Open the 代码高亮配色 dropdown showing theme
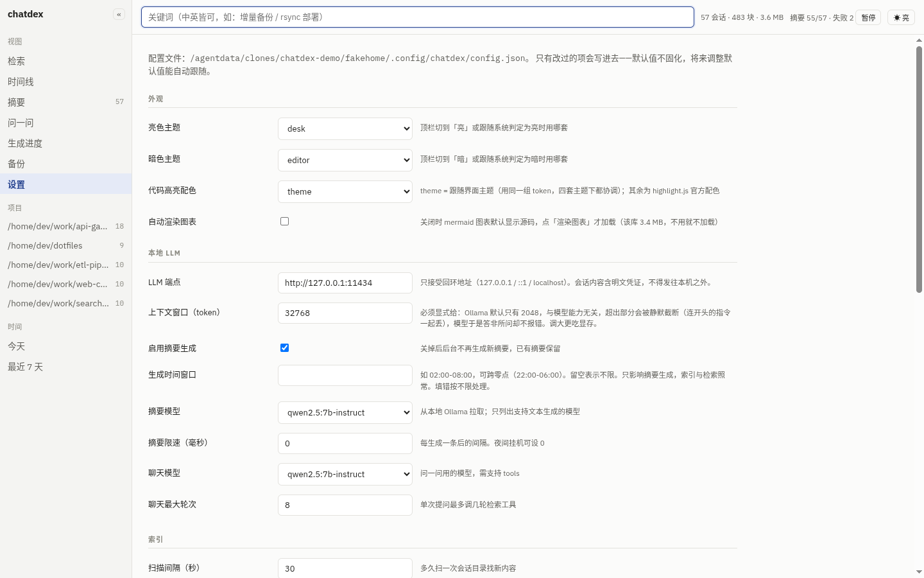The height and width of the screenshot is (578, 924). [x=345, y=191]
